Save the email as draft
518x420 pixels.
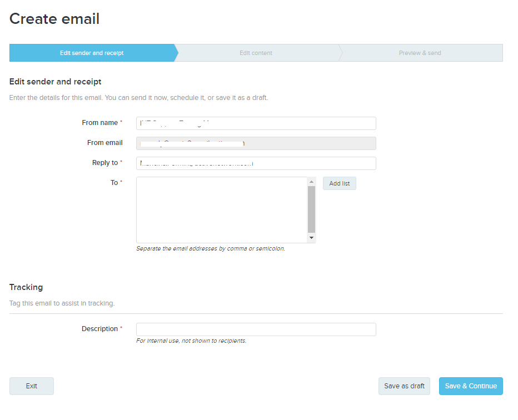click(x=404, y=386)
